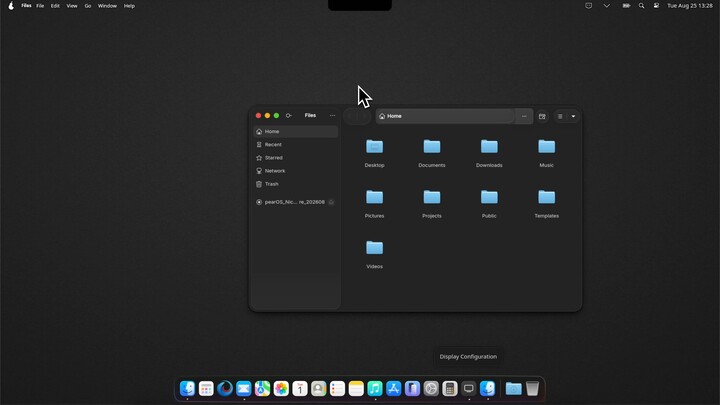Click the search icon in Files header
This screenshot has width=720, height=405.
click(x=288, y=116)
